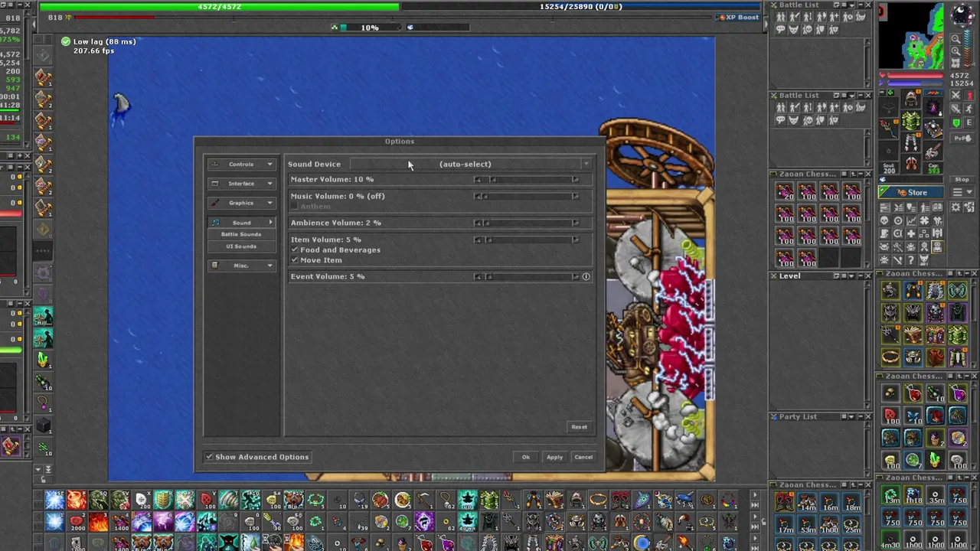The width and height of the screenshot is (980, 551).
Task: Toggle the stand mode with the red figure
Action: pos(969,94)
